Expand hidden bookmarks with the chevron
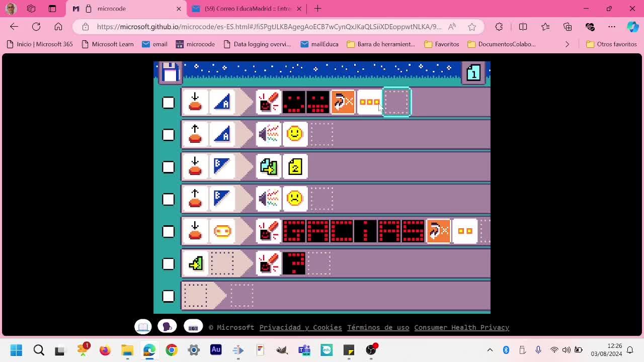The image size is (644, 362). coord(567,44)
